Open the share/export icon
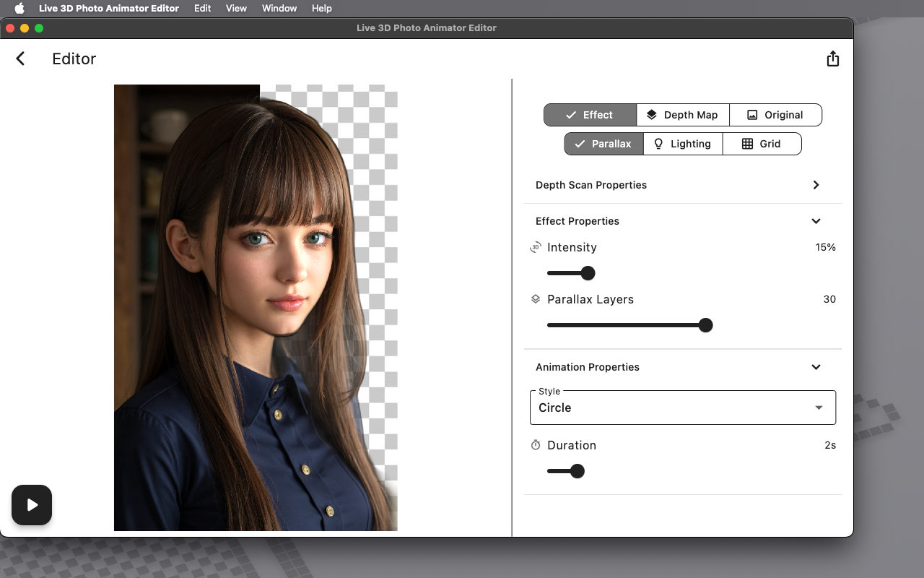This screenshot has width=924, height=578. click(x=832, y=59)
